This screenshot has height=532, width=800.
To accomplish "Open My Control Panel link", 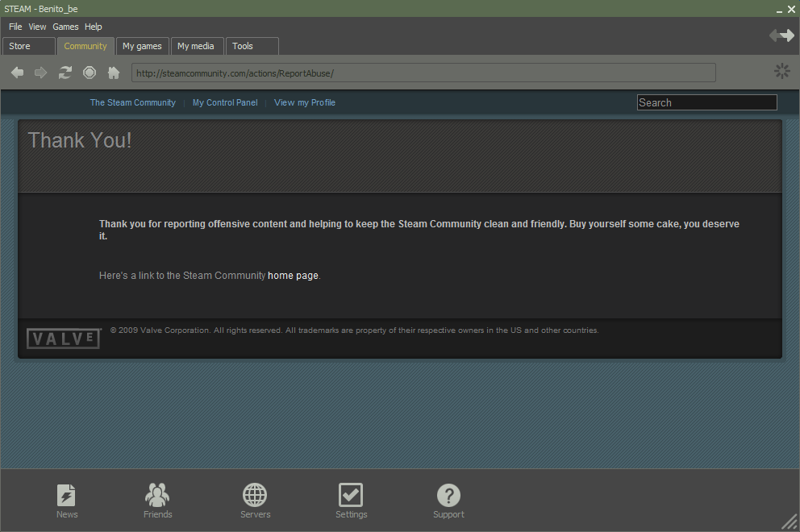I will (225, 102).
